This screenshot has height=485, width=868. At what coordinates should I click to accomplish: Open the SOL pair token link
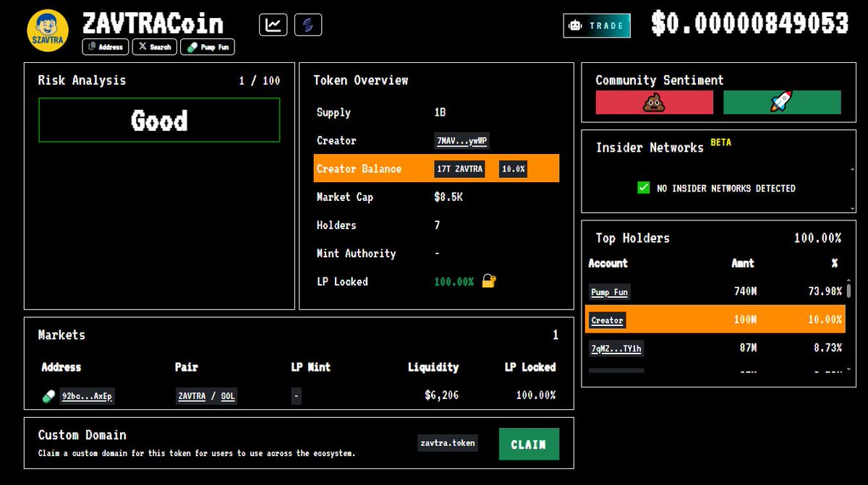click(x=227, y=396)
